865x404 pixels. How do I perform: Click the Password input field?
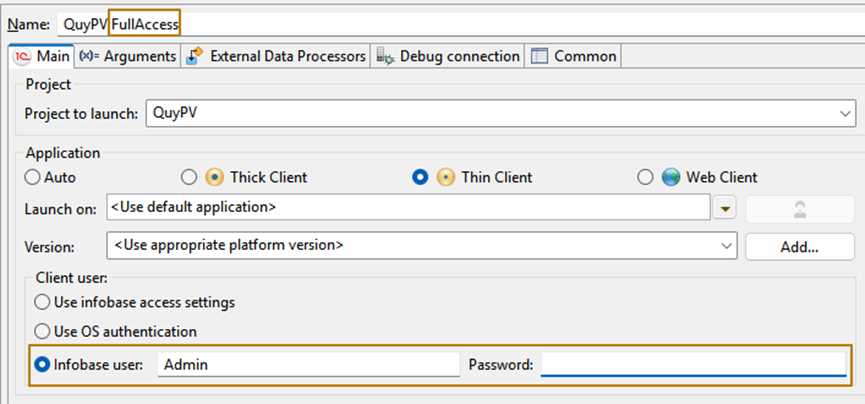point(692,365)
